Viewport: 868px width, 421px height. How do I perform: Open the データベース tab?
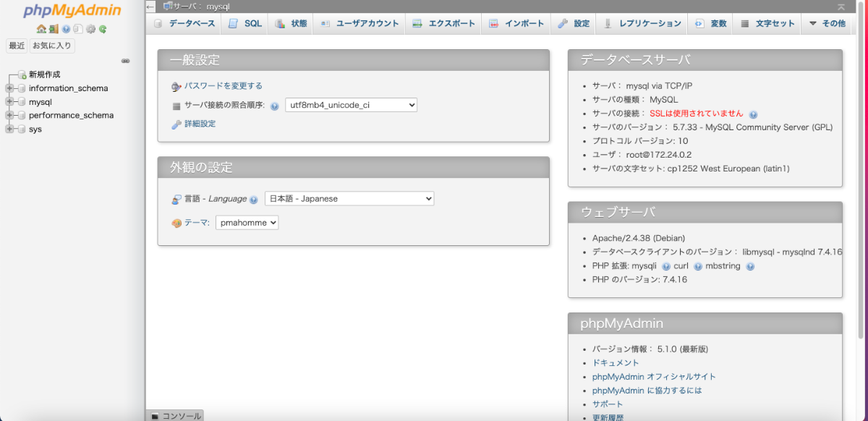184,23
